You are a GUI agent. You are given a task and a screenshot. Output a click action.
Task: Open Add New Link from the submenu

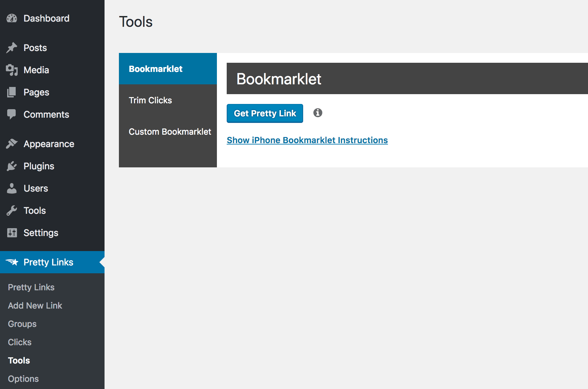coord(35,305)
